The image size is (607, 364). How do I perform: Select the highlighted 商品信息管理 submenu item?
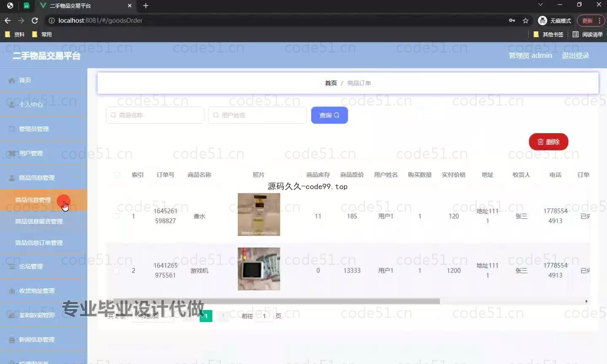43,200
